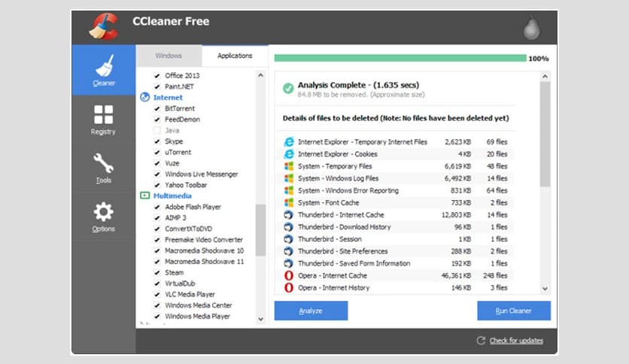Click the System Temporary Files Windows icon
Viewport: 629px width, 364px height.
tap(289, 166)
